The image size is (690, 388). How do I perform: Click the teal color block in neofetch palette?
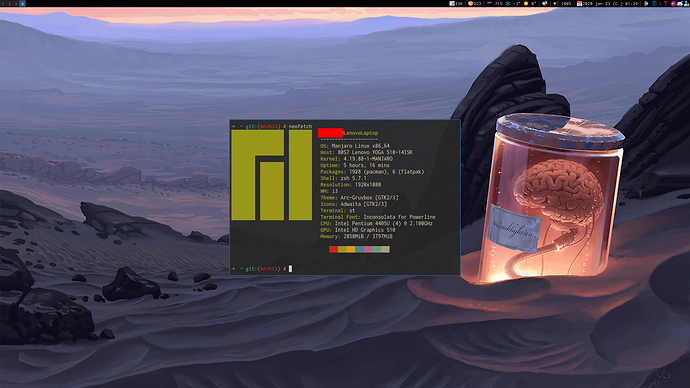pos(359,249)
